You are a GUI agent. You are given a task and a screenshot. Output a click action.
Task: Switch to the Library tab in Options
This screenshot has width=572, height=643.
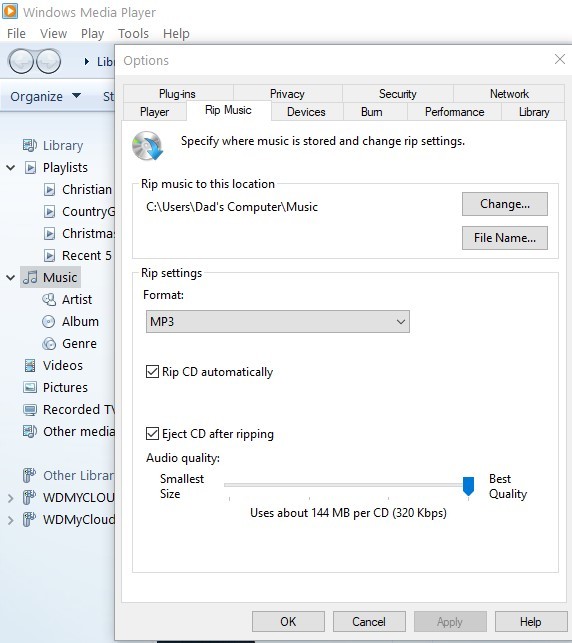[534, 112]
